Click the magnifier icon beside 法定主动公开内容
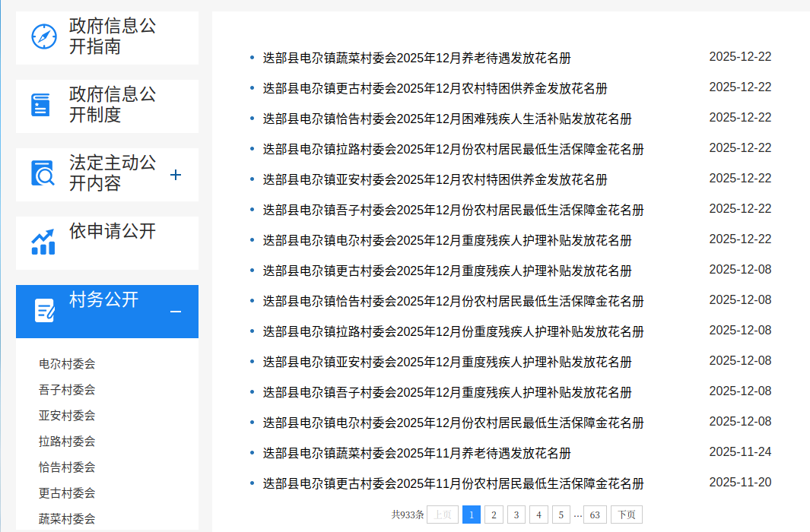The image size is (810, 532). (43, 174)
